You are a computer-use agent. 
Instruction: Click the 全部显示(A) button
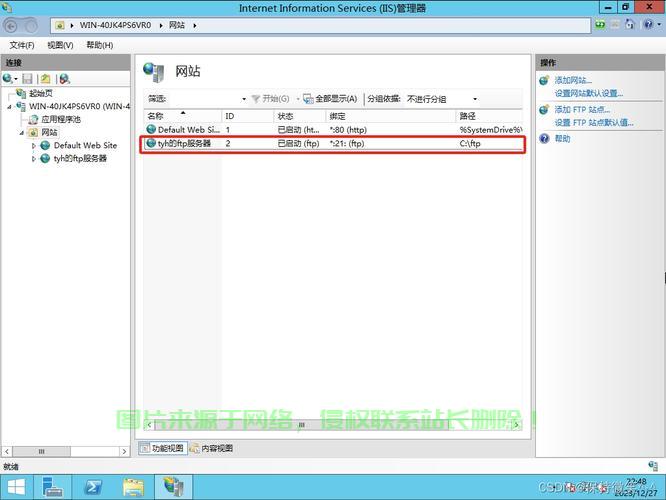pos(330,99)
